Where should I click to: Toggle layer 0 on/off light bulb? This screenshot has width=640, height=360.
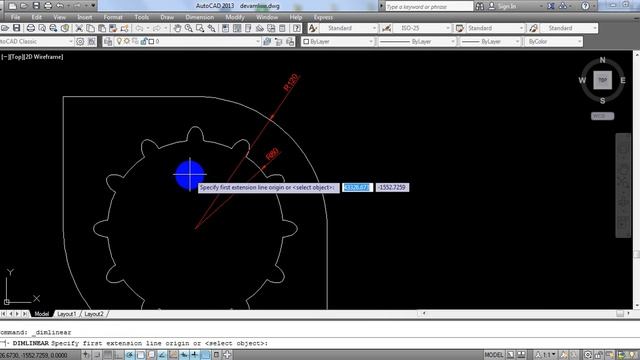(119, 41)
